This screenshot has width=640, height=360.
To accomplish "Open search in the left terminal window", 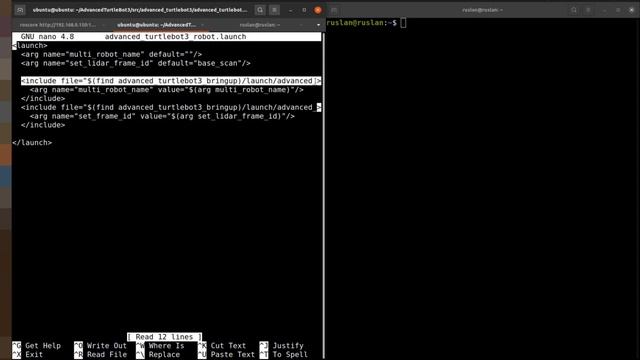I will tap(260, 10).
